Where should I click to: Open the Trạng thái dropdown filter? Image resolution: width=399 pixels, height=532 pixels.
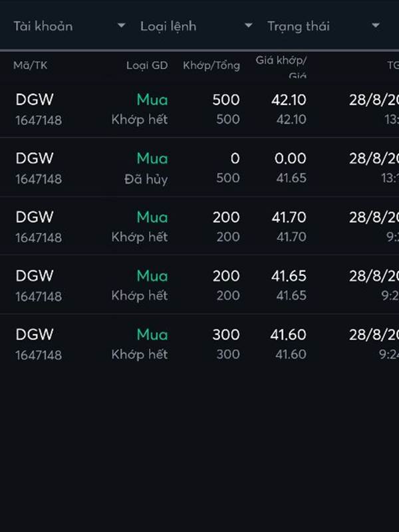[x=323, y=26]
